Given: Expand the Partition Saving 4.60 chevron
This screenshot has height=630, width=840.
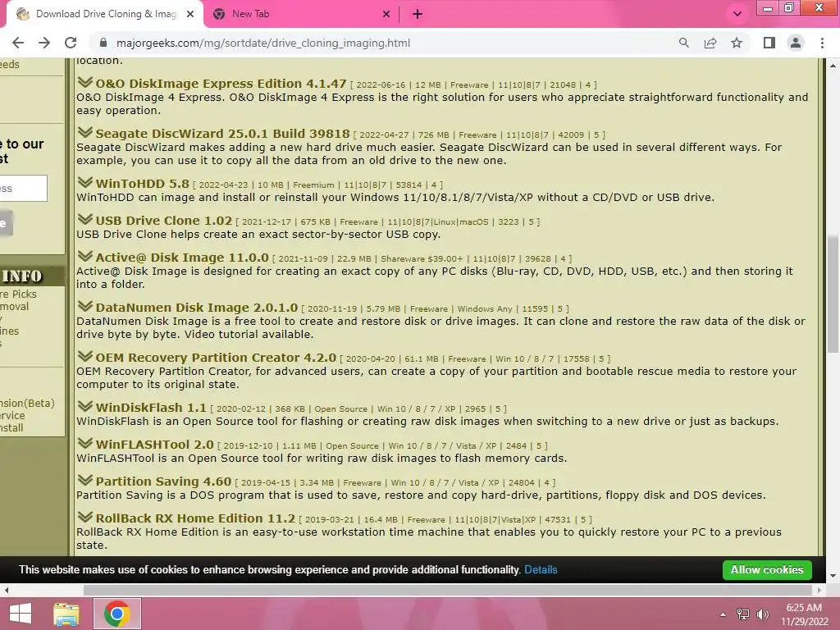Looking at the screenshot, I should [x=84, y=481].
